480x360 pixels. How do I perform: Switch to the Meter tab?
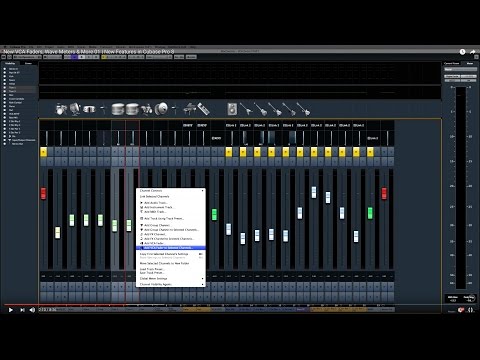470,63
